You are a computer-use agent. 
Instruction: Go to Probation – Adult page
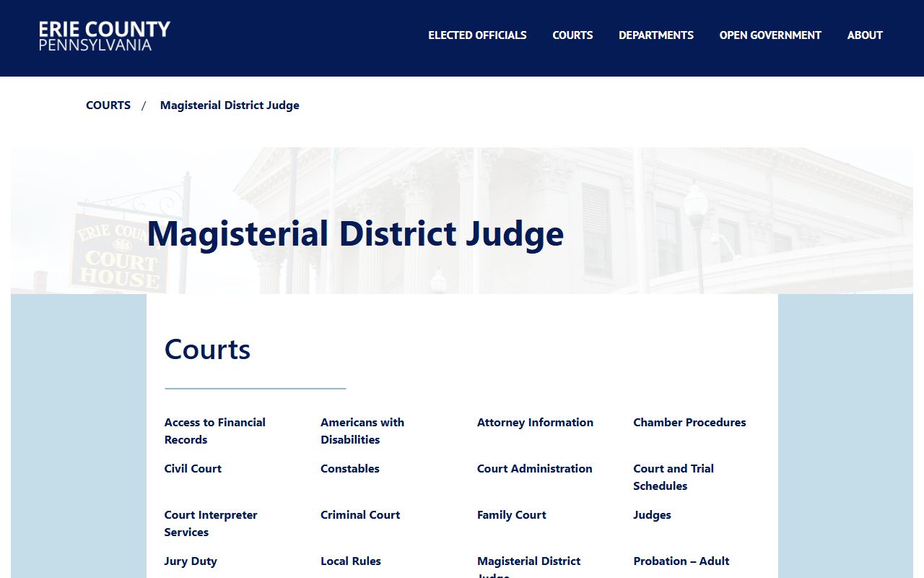pos(681,561)
